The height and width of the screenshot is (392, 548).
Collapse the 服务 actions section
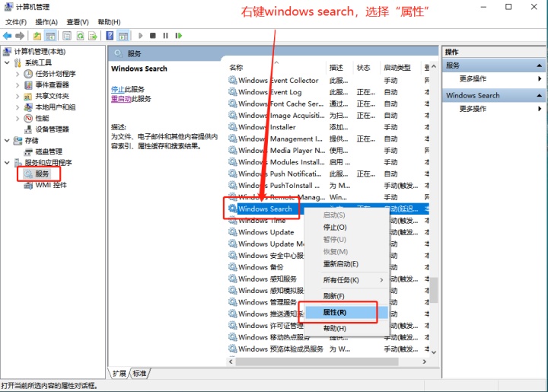tap(540, 65)
